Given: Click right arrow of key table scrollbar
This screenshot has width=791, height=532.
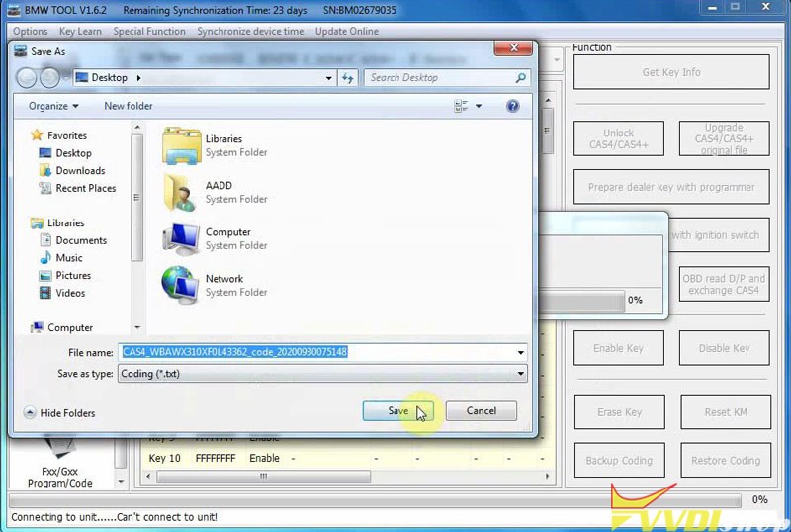Looking at the screenshot, I should [x=547, y=476].
